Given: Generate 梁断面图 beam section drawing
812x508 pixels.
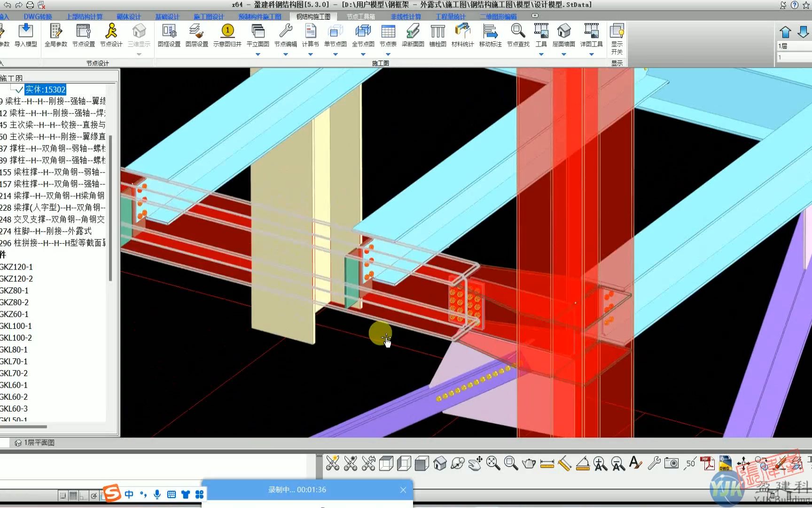Looking at the screenshot, I should coord(413,35).
